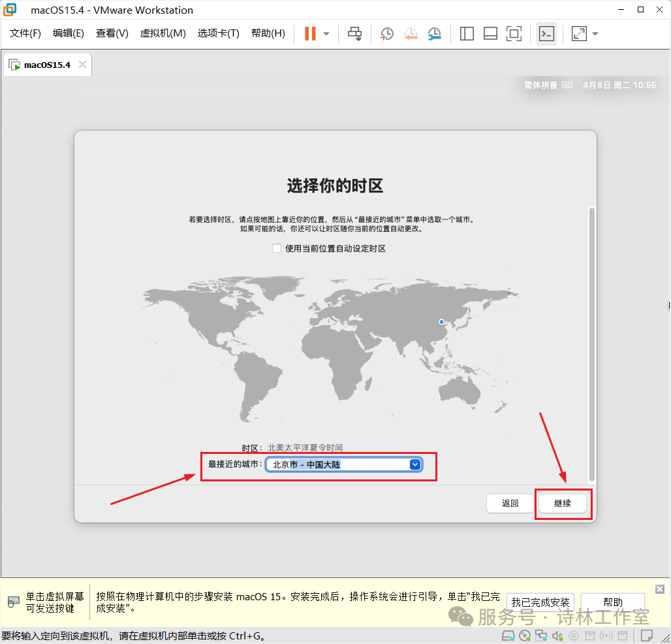Click the CD/DVD drive status icon

click(x=525, y=636)
